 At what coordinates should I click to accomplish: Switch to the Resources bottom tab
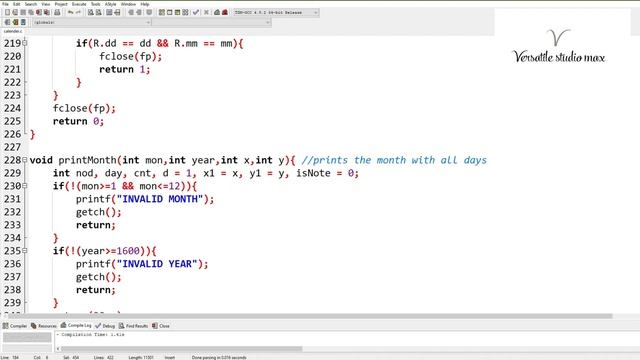pyautogui.click(x=44, y=326)
